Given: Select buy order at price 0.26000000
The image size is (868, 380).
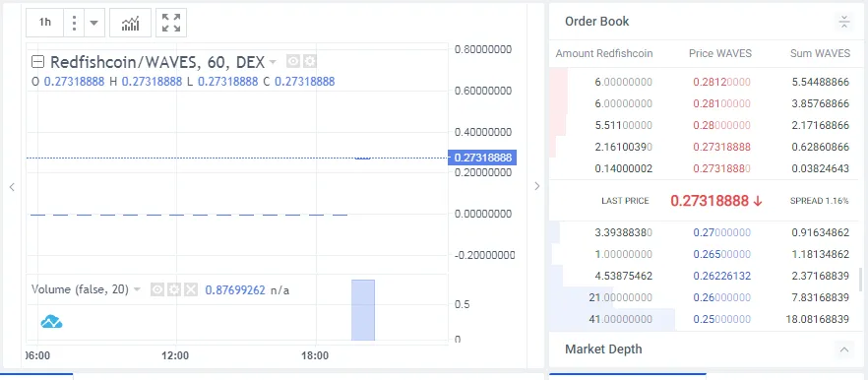Looking at the screenshot, I should 721,297.
